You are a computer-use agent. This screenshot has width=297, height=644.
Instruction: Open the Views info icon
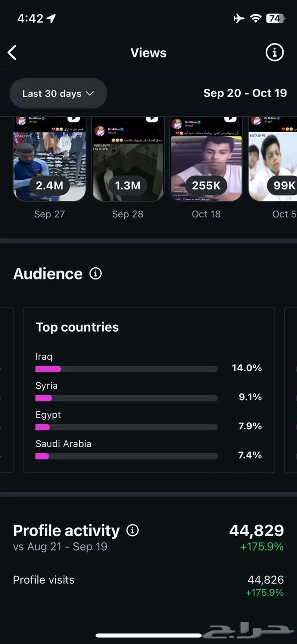275,53
